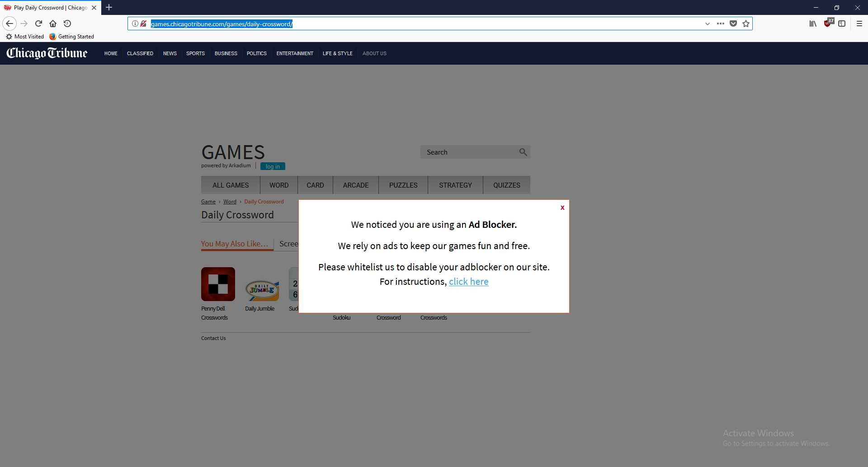Open BUSINESS section
Image resolution: width=868 pixels, height=467 pixels.
226,53
